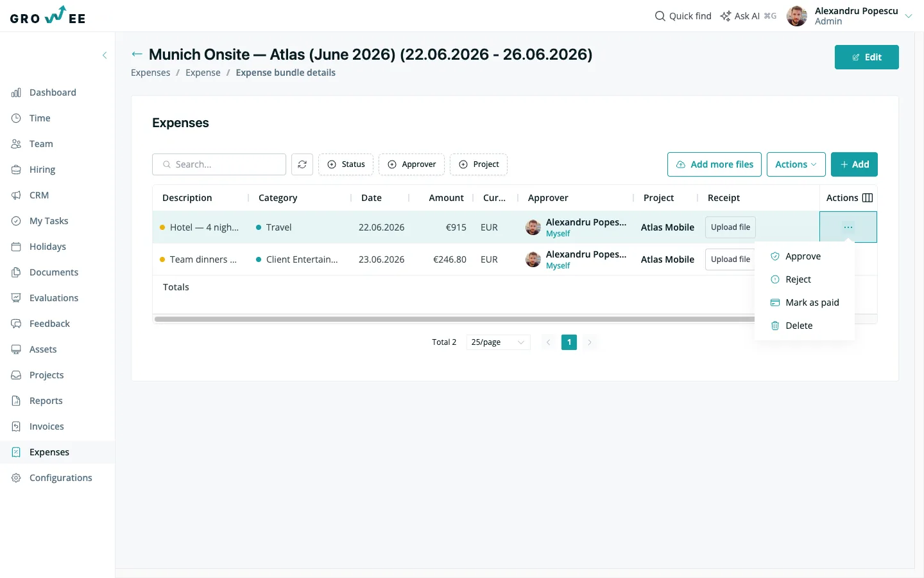Select the Team dinners description cell
Screen dimensions: 924x578
click(x=199, y=259)
